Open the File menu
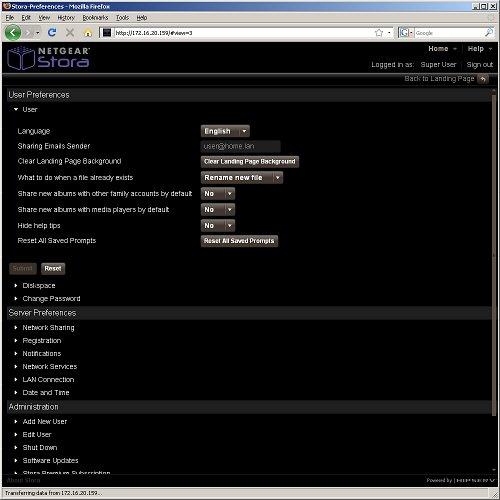Image resolution: width=500 pixels, height=500 pixels. [x=10, y=18]
